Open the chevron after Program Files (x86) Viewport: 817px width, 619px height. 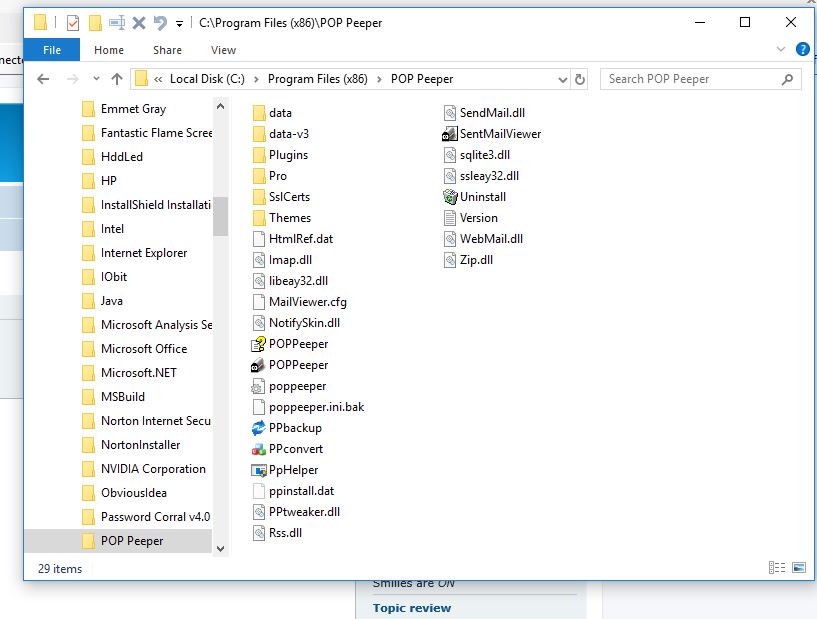pos(379,79)
